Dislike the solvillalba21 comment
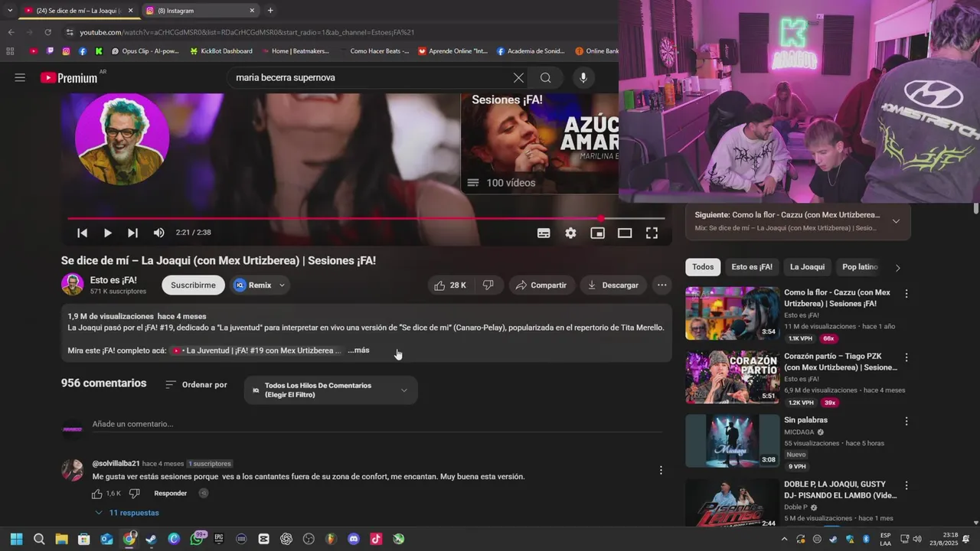This screenshot has height=551, width=980. (x=134, y=494)
